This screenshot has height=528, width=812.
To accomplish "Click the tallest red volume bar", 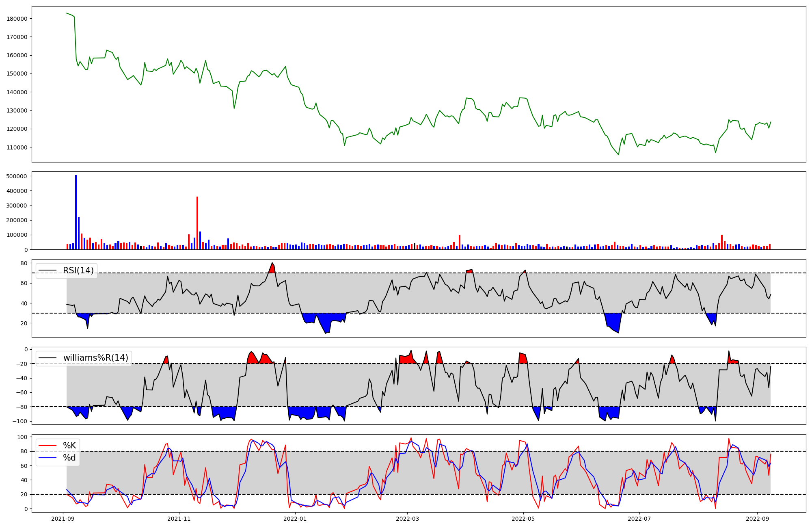I will [197, 223].
